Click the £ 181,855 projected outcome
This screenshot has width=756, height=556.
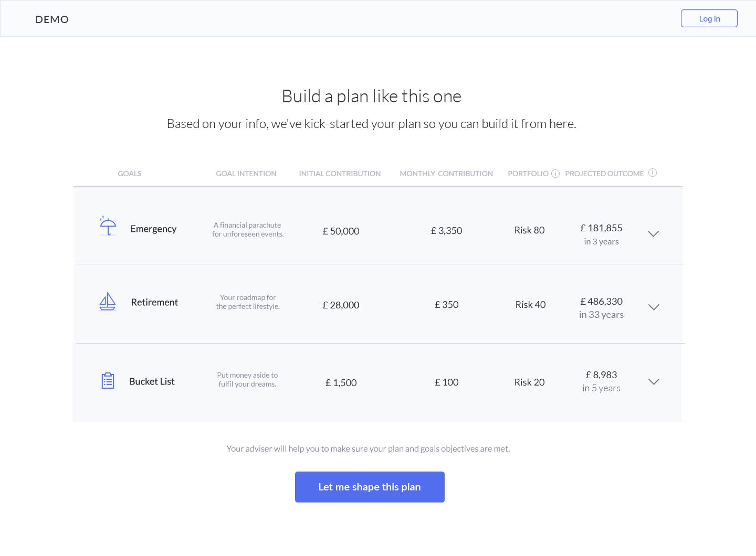601,228
